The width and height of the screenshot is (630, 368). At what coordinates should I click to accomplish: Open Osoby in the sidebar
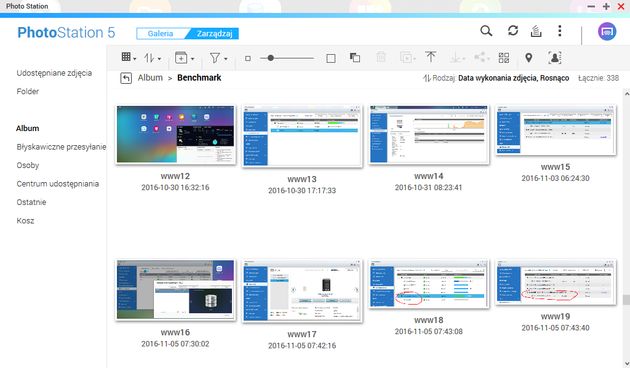pos(28,166)
